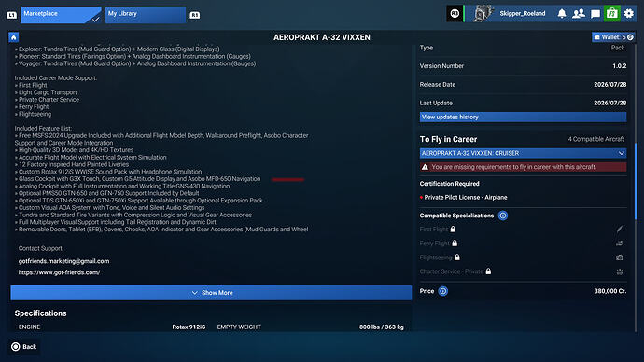Click the controller badge beside profile

455,14
